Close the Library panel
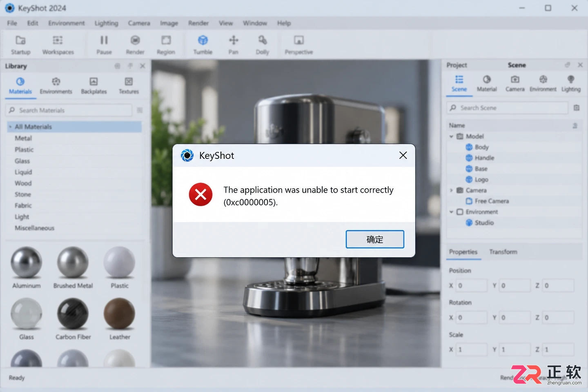Viewport: 588px width, 392px height. tap(143, 66)
